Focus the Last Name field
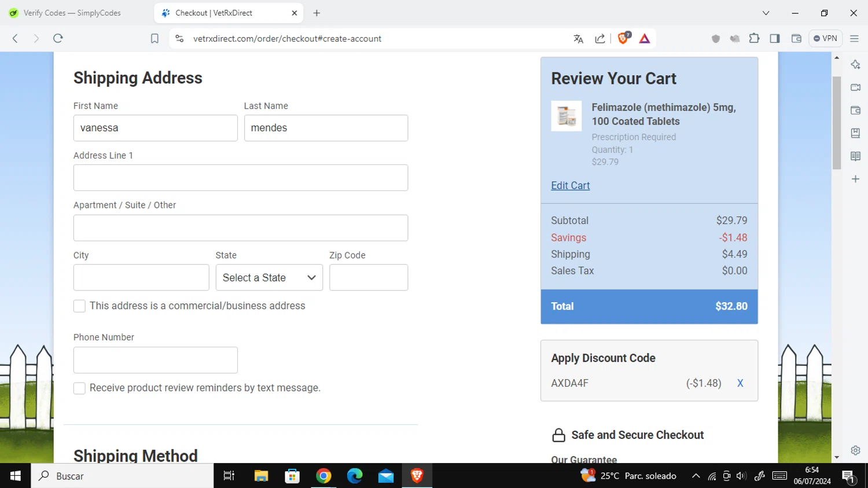Viewport: 868px width, 488px height. (x=326, y=128)
